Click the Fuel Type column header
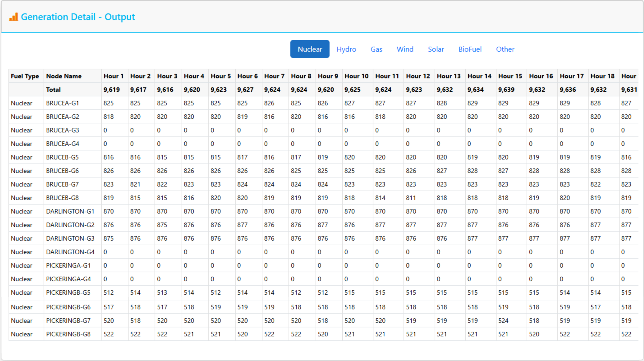This screenshot has width=644, height=361. coord(25,76)
